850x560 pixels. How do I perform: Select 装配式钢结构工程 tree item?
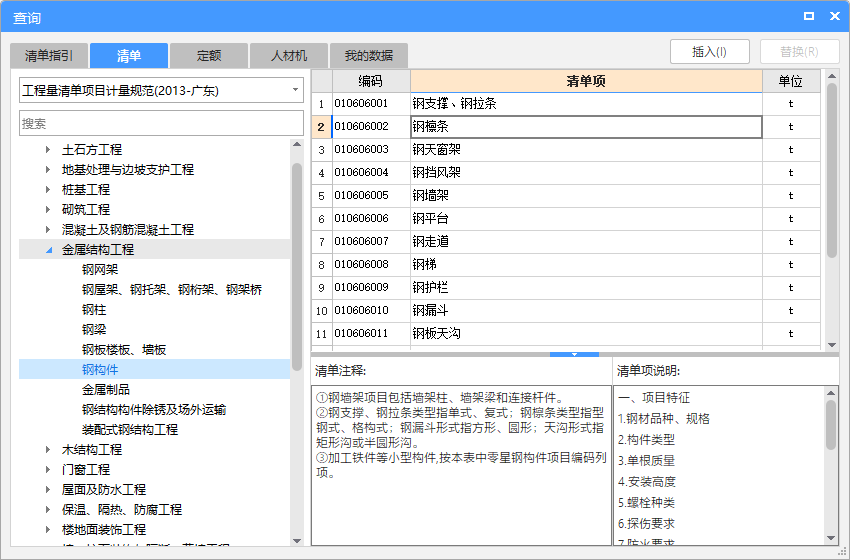coord(130,429)
